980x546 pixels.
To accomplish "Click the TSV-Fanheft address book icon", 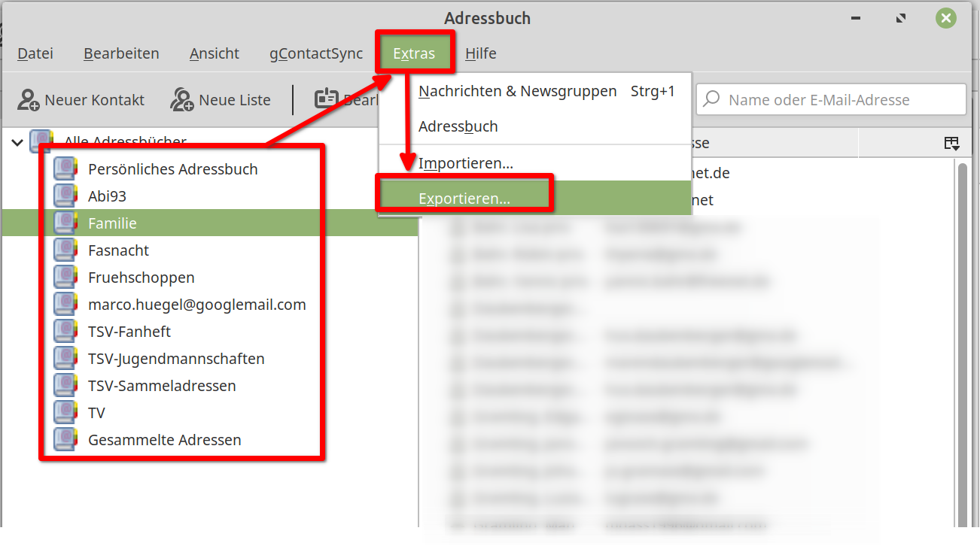I will pyautogui.click(x=66, y=332).
